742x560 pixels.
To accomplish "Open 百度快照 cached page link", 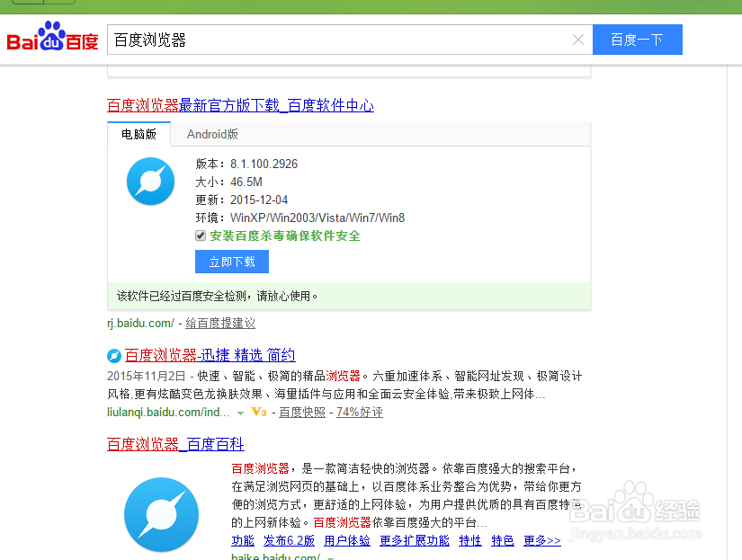I will 302,412.
